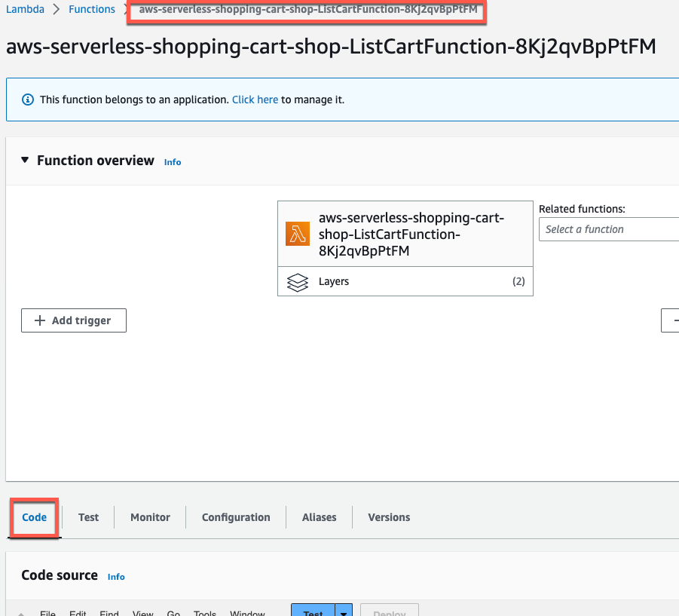Click the 'Related functions:' label
The height and width of the screenshot is (616, 679).
[x=582, y=209]
